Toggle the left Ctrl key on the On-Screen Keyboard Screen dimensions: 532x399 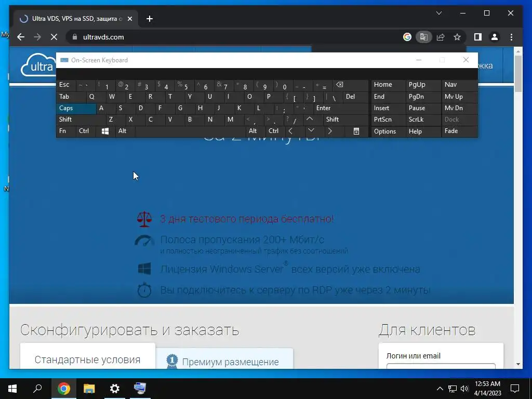click(86, 131)
